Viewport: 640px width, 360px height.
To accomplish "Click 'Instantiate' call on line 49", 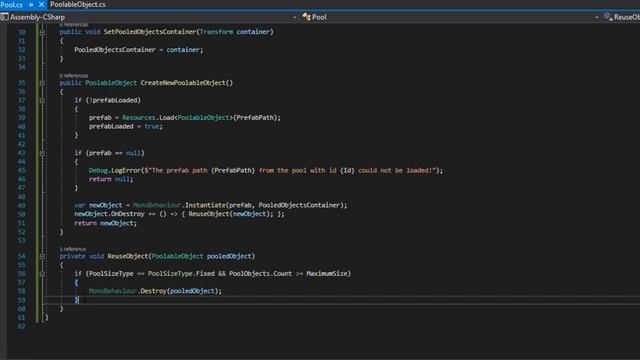I will [x=205, y=205].
